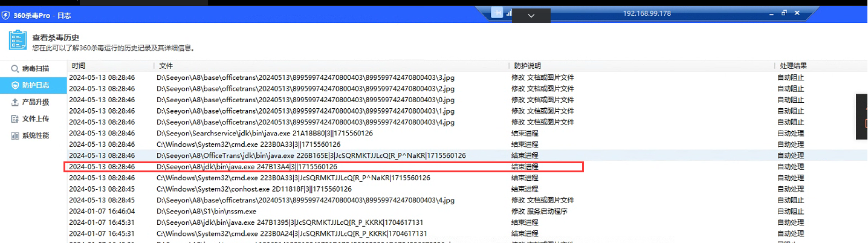Sort by the 处理结果 column header

click(821, 66)
